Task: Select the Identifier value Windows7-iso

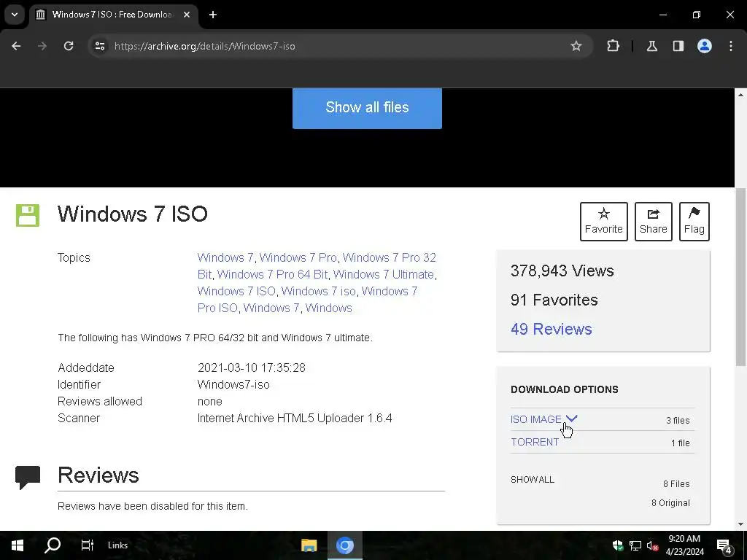Action: tap(233, 385)
